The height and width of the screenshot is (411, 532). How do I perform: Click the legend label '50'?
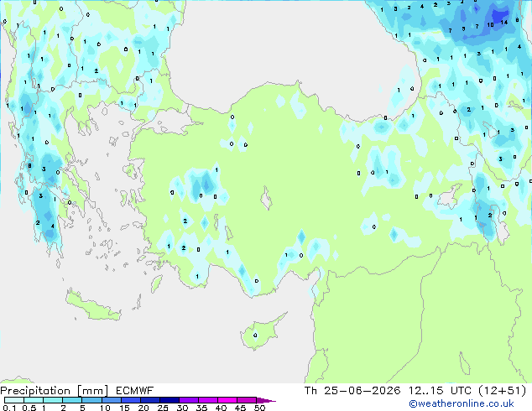[x=259, y=408]
